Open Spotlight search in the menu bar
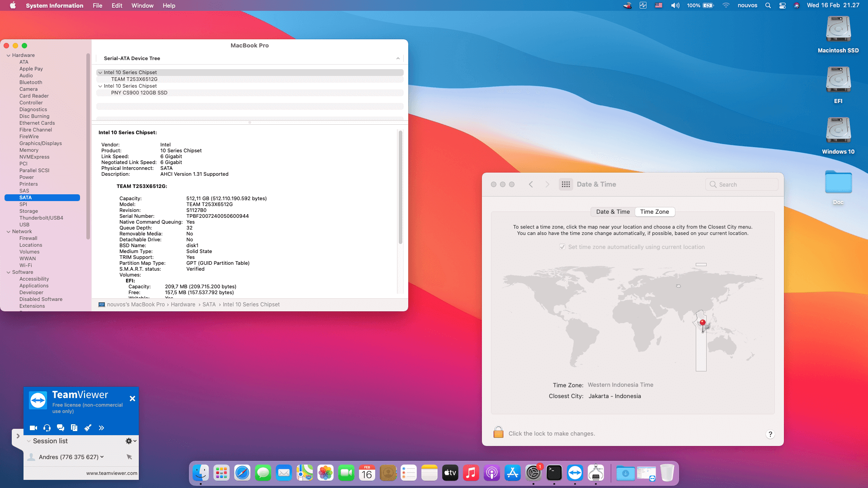The height and width of the screenshot is (488, 868). [x=768, y=5]
